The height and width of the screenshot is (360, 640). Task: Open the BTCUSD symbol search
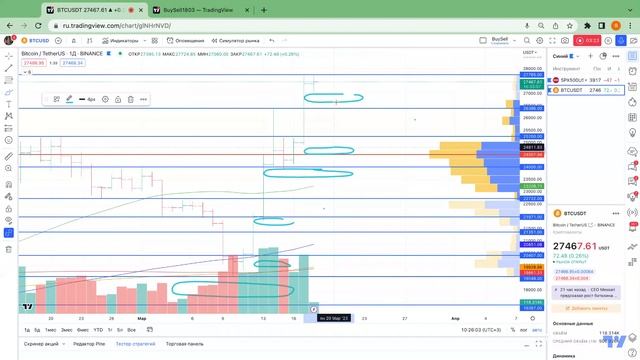point(36,40)
